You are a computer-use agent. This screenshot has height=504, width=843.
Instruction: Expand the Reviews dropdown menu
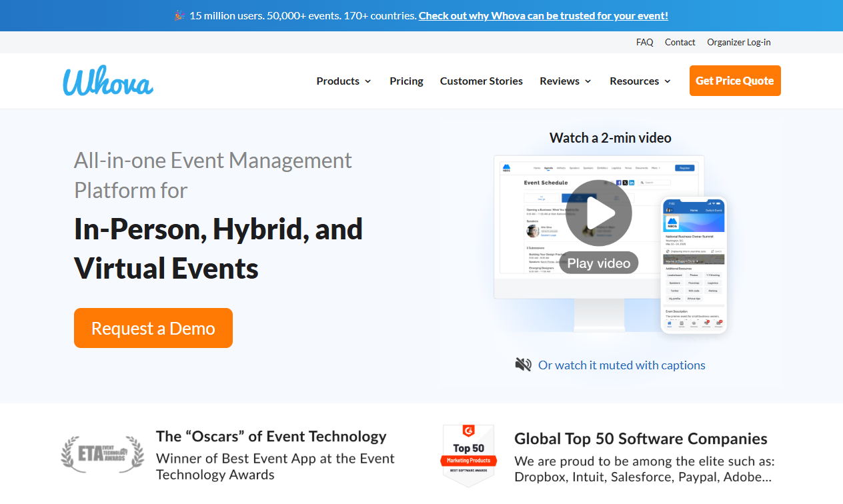point(566,81)
